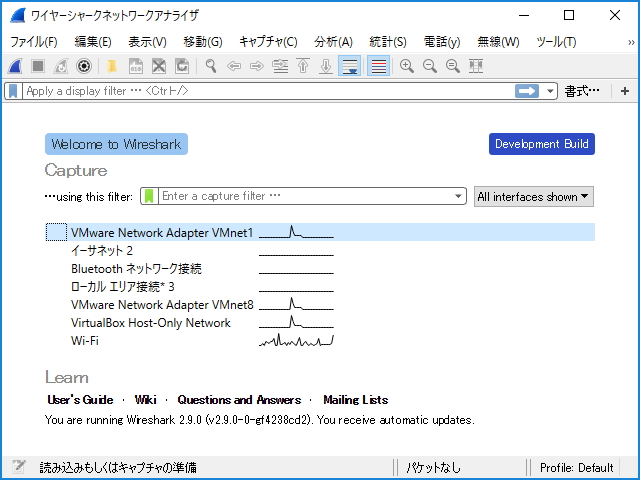Click the Development Build button
Viewport: 640px width, 480px height.
542,144
